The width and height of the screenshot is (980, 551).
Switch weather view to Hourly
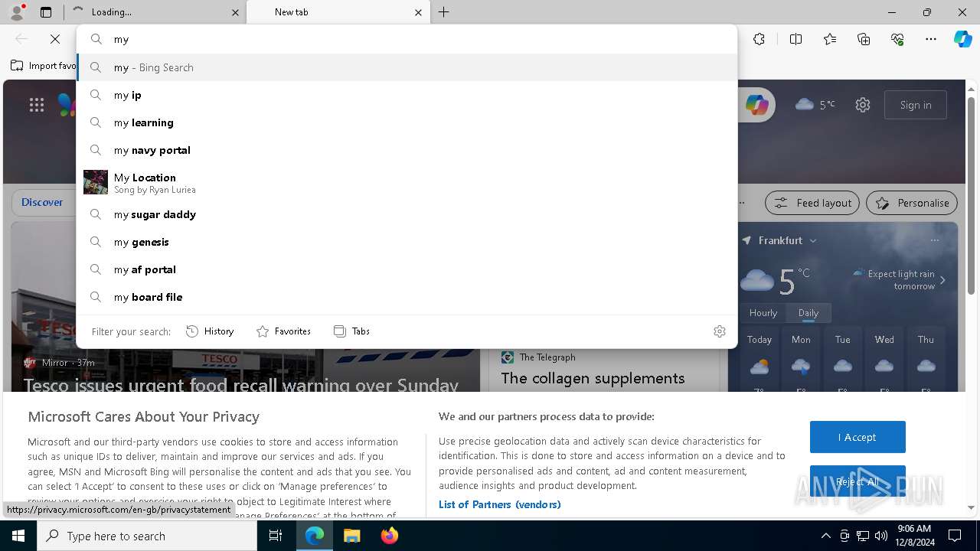click(763, 313)
